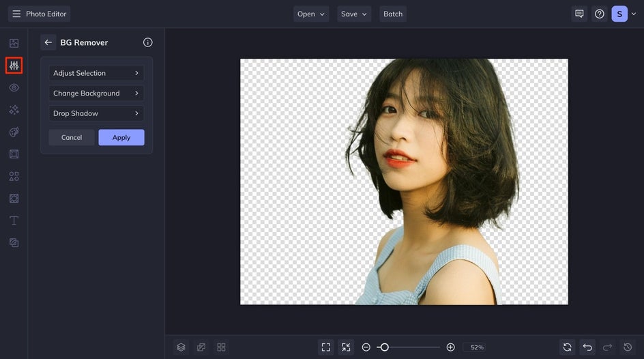This screenshot has width=644, height=359.
Task: Open the Save dropdown menu
Action: pyautogui.click(x=354, y=14)
